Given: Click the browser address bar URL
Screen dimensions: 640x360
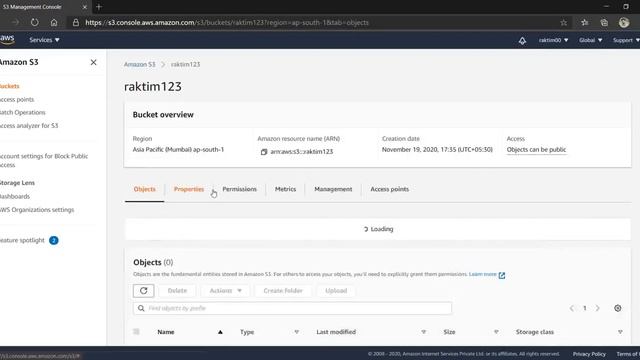Looking at the screenshot, I should click(227, 22).
